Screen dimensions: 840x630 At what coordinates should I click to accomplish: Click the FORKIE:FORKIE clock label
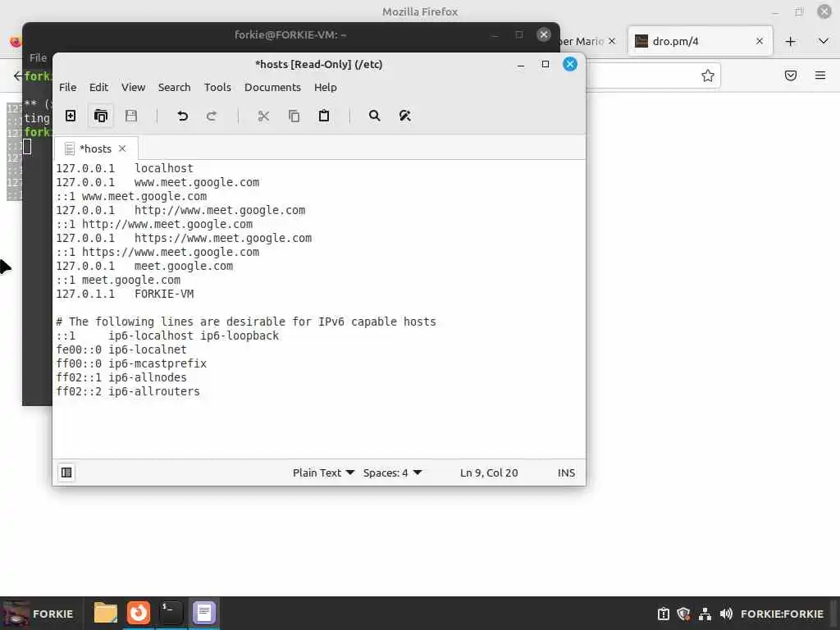click(x=782, y=614)
